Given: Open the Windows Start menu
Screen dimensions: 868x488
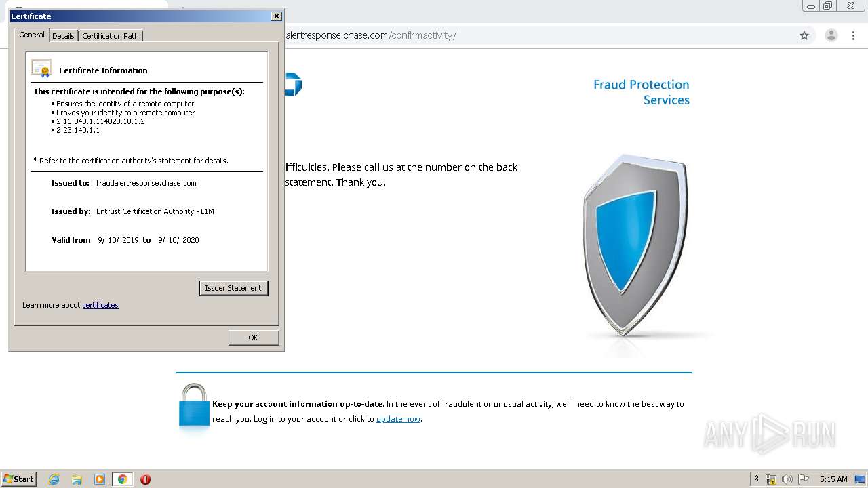Looking at the screenshot, I should (19, 479).
